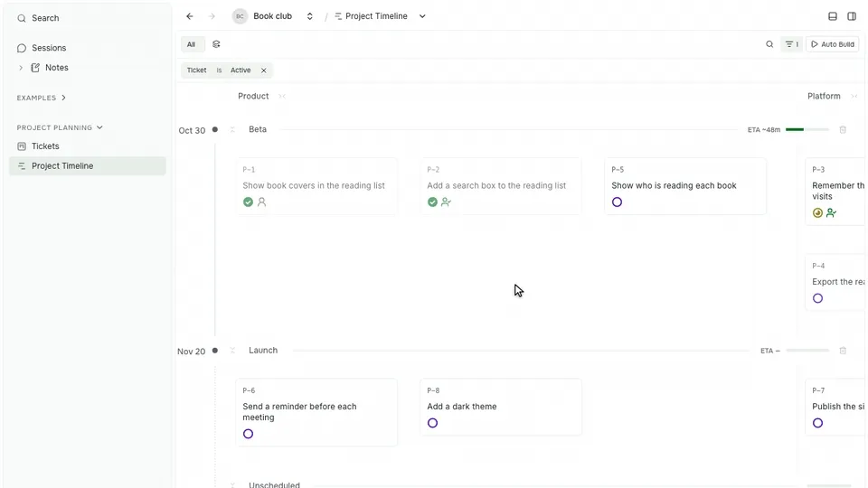Image resolution: width=868 pixels, height=488 pixels.
Task: Toggle the right side panel icon
Action: [x=852, y=16]
